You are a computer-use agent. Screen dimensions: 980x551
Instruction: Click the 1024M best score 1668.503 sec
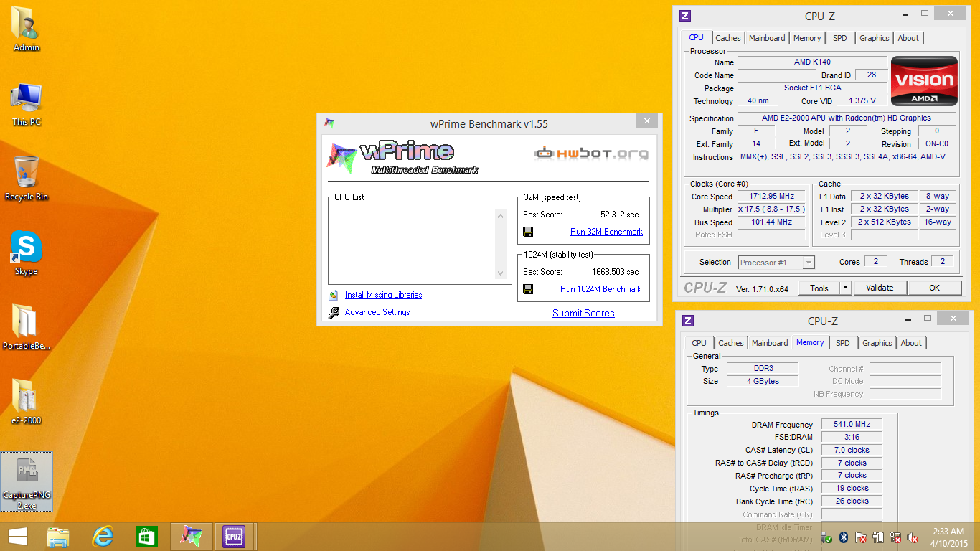[x=615, y=272]
